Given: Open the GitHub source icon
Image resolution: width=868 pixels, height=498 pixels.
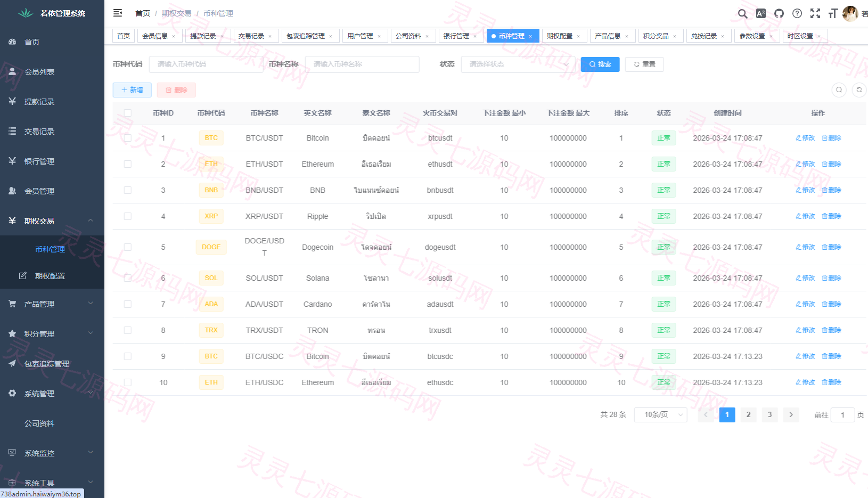Looking at the screenshot, I should pos(779,13).
